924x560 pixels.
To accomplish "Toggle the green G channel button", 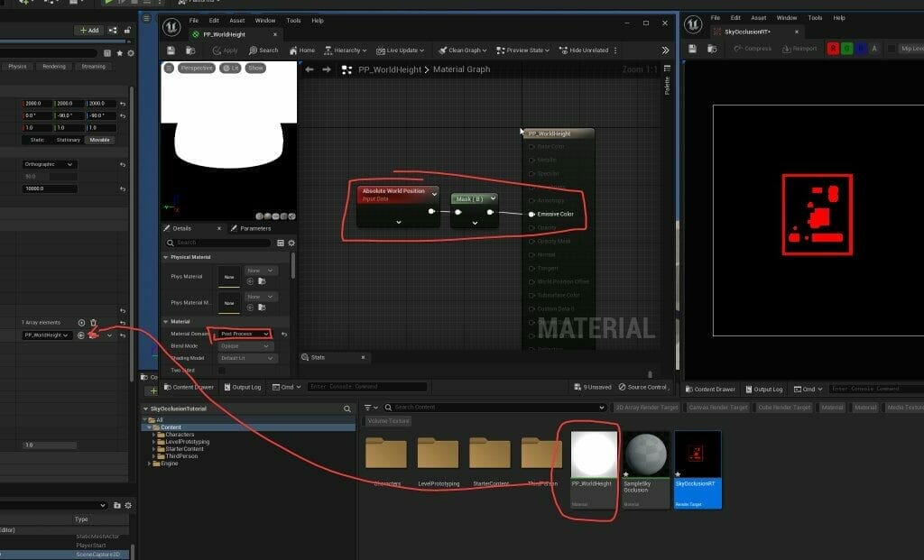I will (x=848, y=49).
